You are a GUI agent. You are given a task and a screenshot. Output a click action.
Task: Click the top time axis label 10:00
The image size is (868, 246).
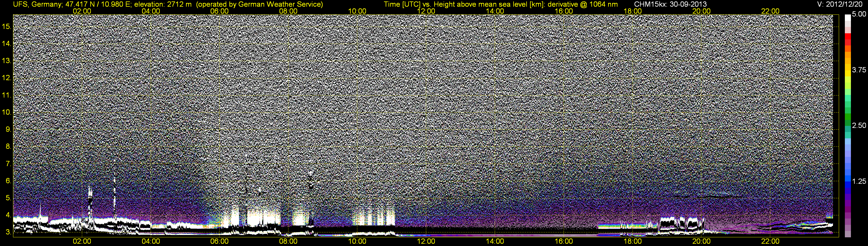pos(357,11)
